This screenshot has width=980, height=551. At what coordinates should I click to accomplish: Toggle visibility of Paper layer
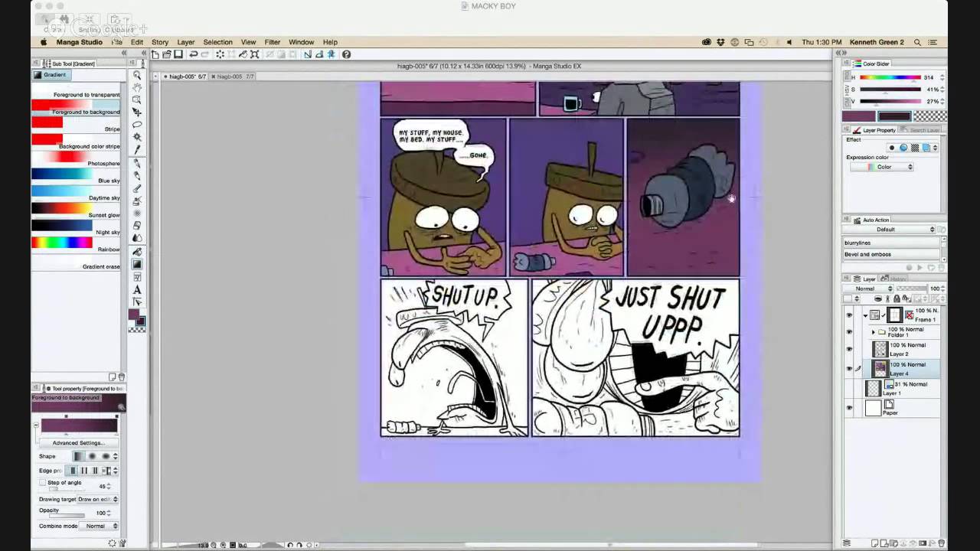coord(848,408)
